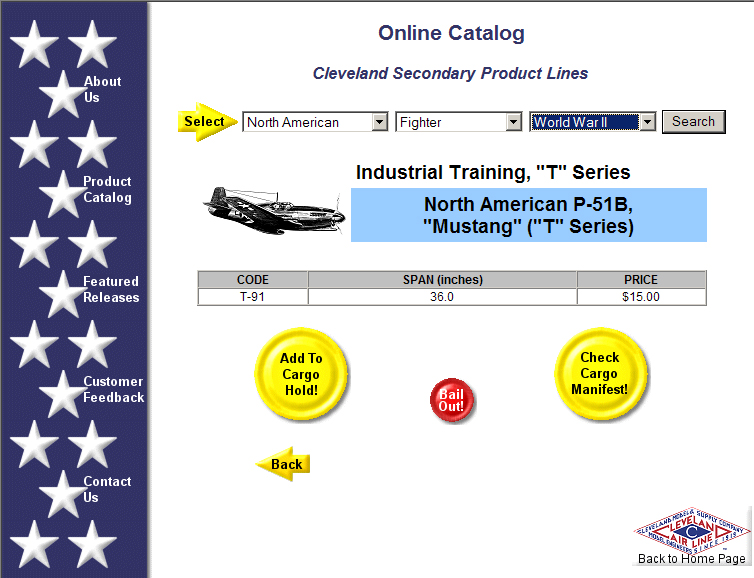Click the yellow Back arrow
754x578 pixels.
[283, 464]
